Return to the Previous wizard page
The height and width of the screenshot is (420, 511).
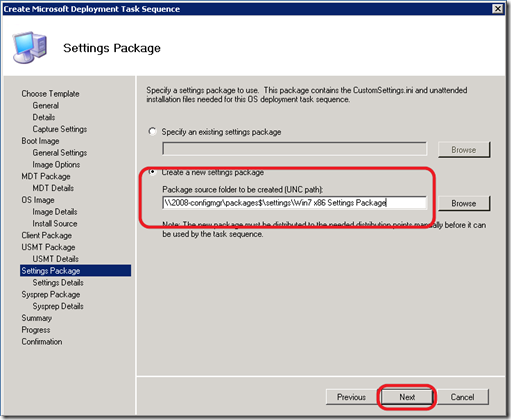(x=351, y=397)
